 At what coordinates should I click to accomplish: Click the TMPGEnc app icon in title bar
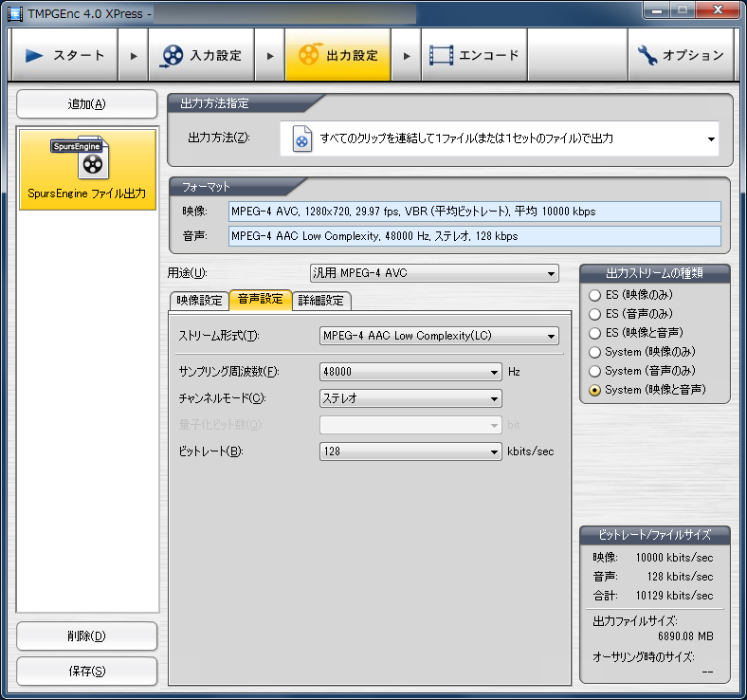15,14
